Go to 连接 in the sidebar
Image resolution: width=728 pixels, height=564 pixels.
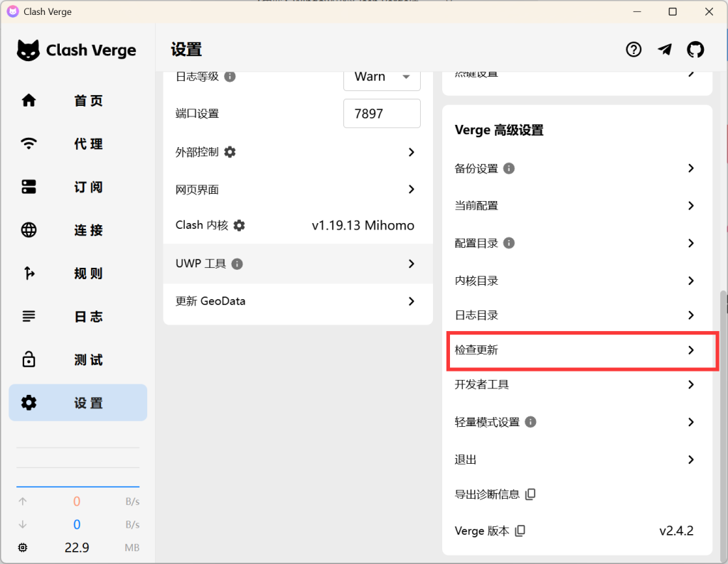coord(78,229)
